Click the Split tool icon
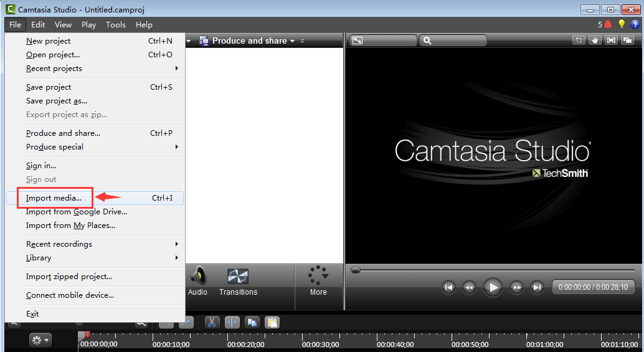644x352 pixels. (x=232, y=323)
